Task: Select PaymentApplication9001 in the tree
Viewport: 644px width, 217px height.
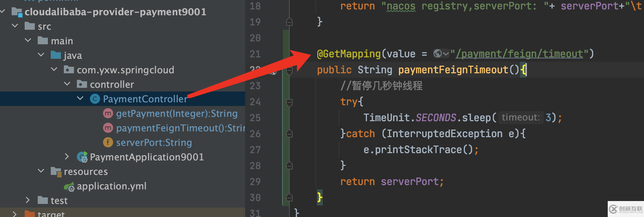Action: coord(147,157)
